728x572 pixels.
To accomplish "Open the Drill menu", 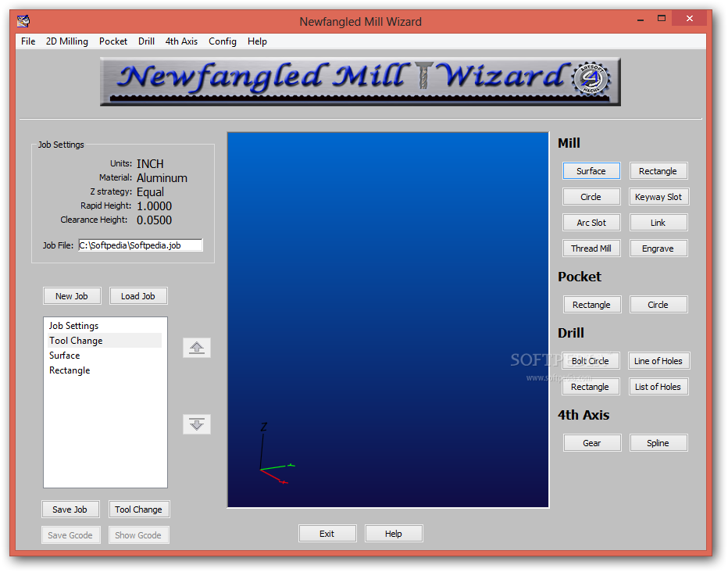I will point(146,41).
